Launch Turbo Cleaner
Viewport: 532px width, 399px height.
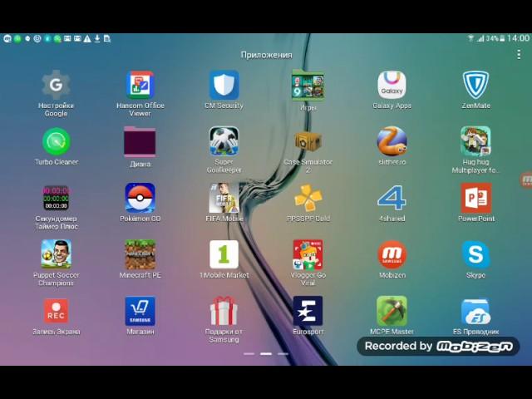point(56,141)
